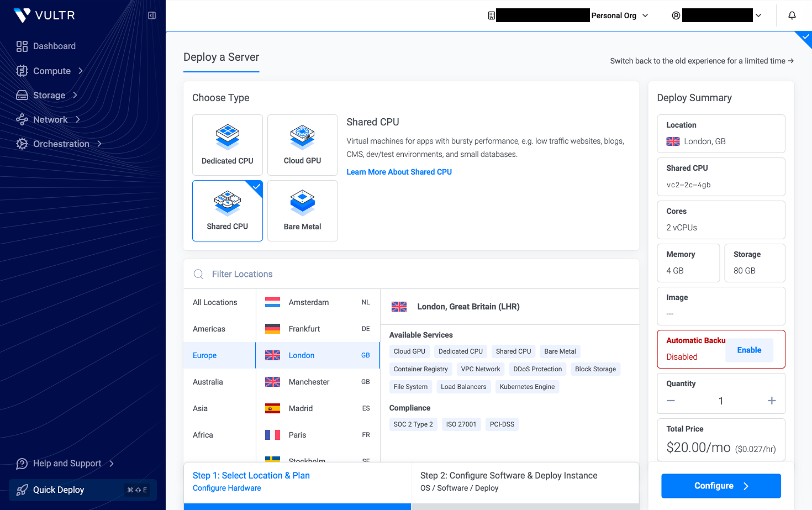The height and width of the screenshot is (510, 812).
Task: Click the user profile icon
Action: [x=676, y=15]
